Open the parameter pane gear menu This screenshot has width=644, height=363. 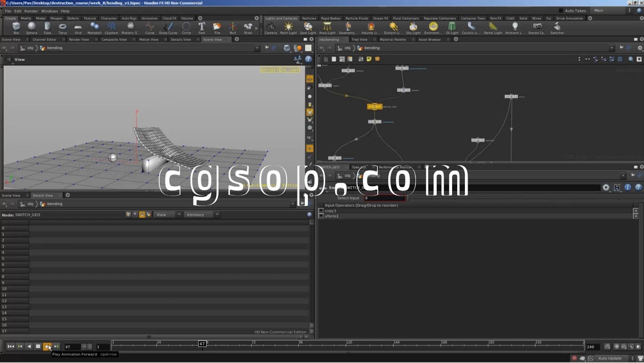pyautogui.click(x=606, y=187)
